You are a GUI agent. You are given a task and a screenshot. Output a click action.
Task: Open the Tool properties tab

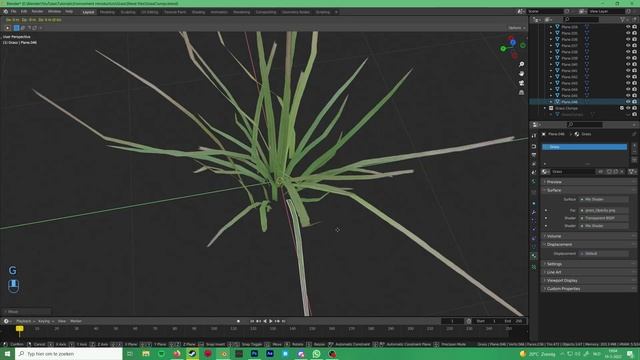tap(533, 136)
